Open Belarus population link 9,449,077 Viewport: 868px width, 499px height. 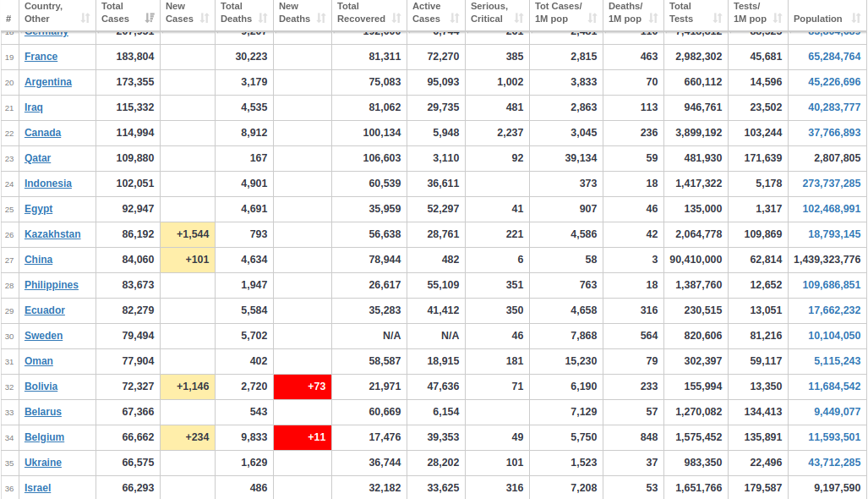837,412
